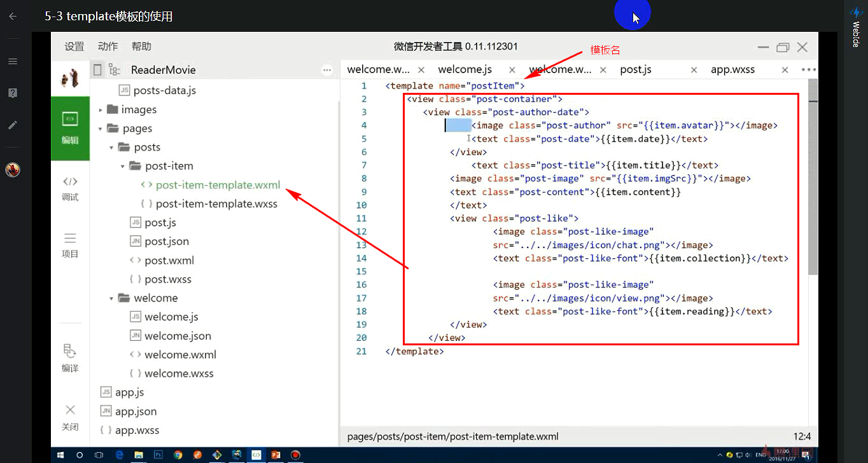Viewport: 868px width, 463px height.
Task: Click the pencil notes icon in the dark sidebar
Action: tap(12, 125)
